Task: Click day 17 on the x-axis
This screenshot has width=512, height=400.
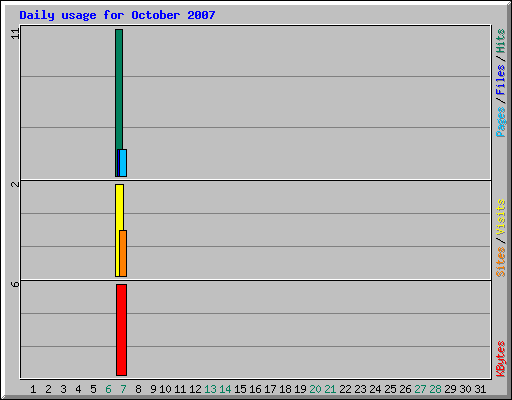Action: (270, 389)
